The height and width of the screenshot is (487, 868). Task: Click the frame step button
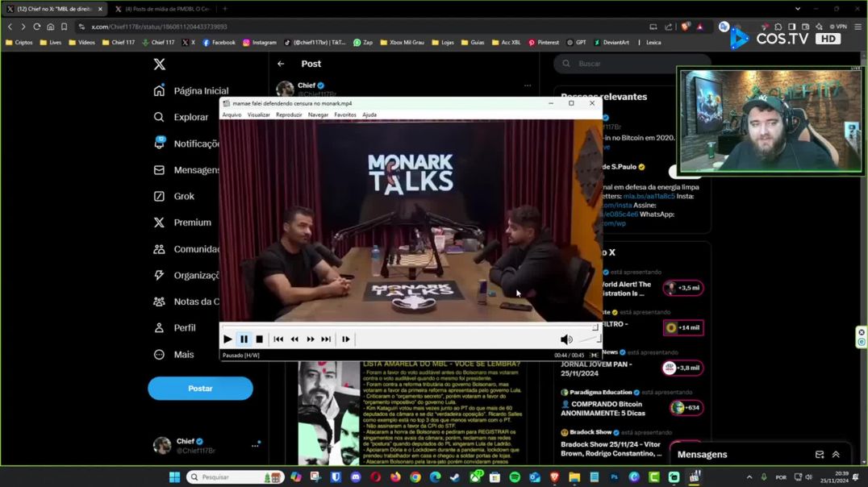346,339
